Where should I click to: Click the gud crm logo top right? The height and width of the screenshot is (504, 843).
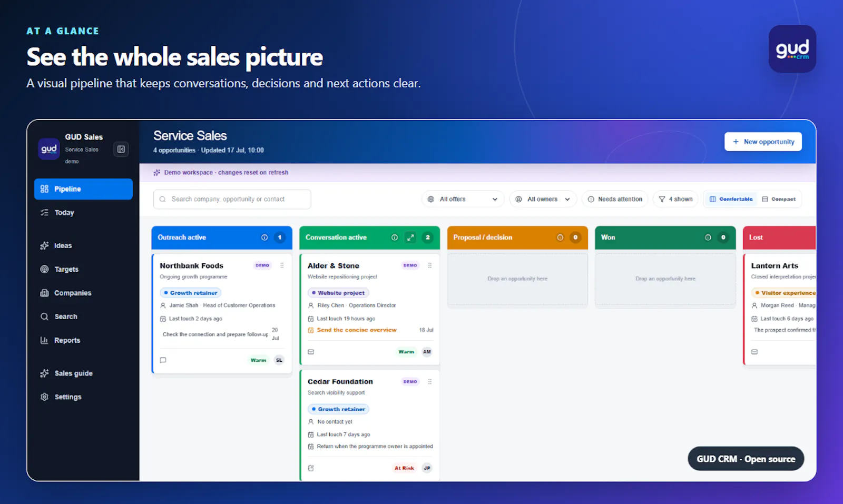click(792, 49)
